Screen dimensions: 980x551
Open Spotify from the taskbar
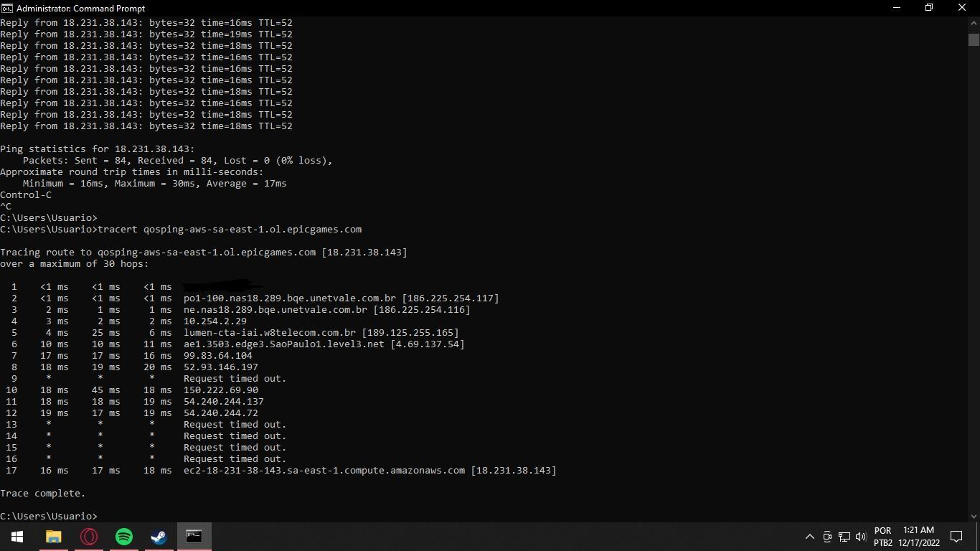124,537
